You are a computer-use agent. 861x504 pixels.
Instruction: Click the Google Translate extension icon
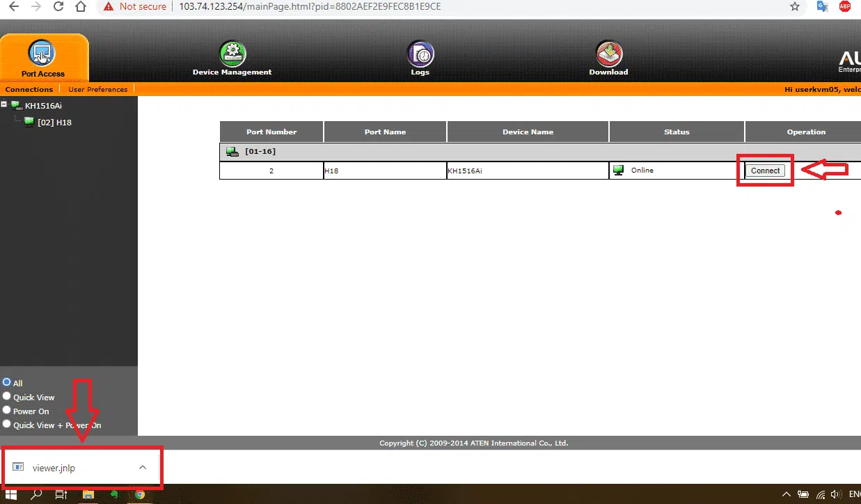click(x=822, y=6)
